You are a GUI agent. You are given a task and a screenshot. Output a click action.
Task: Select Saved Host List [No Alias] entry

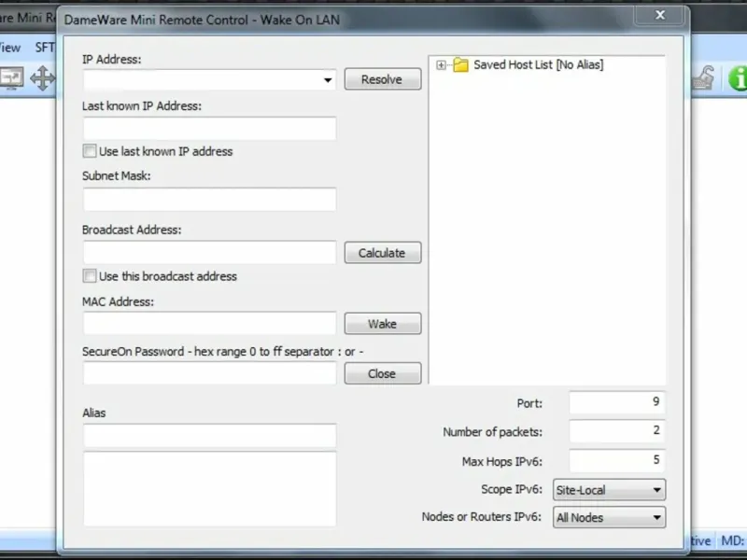pos(539,64)
